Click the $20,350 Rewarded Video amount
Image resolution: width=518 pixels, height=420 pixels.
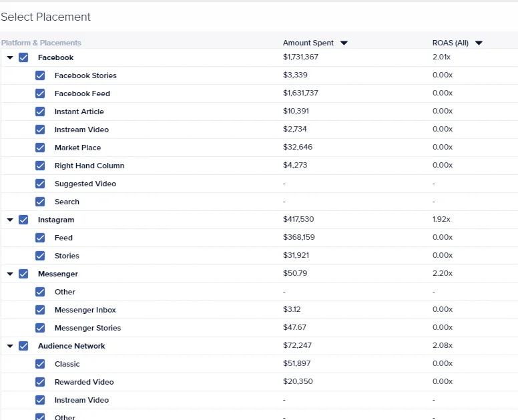298,381
